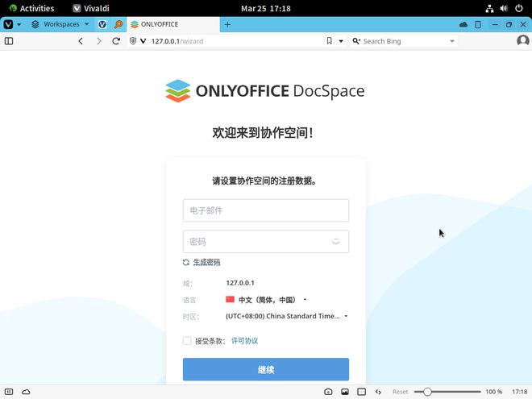Click the Search Bing field

tap(404, 41)
